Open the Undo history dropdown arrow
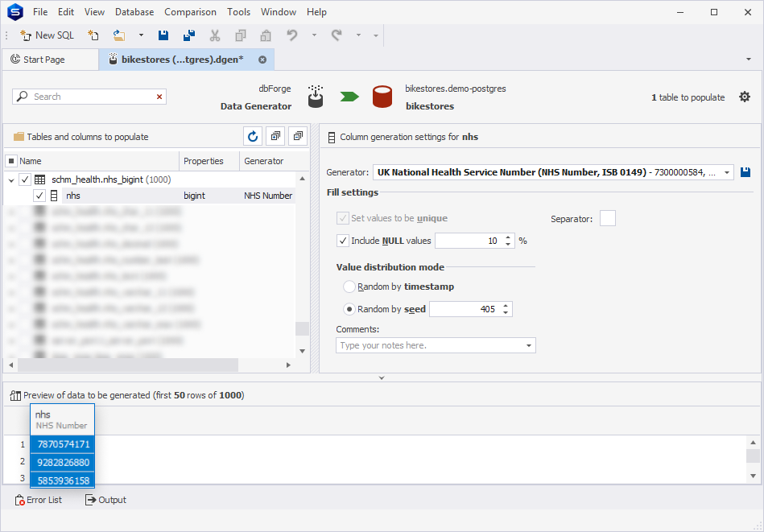The image size is (764, 532). [x=314, y=35]
